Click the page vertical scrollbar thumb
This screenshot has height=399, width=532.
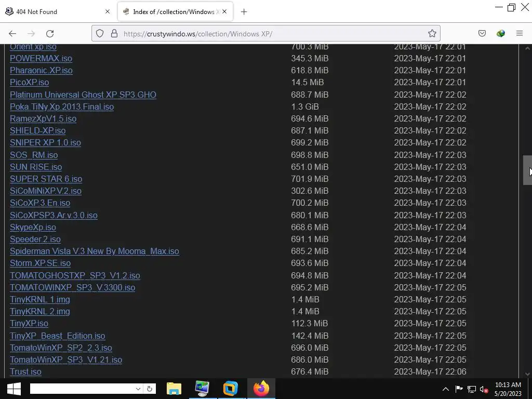pyautogui.click(x=527, y=170)
